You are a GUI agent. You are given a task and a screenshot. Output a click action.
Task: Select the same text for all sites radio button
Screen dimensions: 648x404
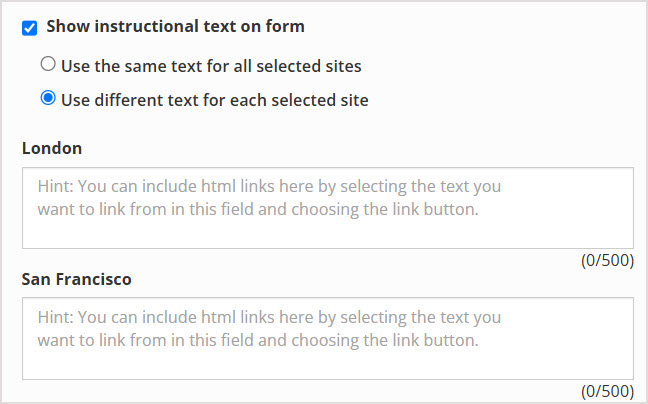[47, 66]
